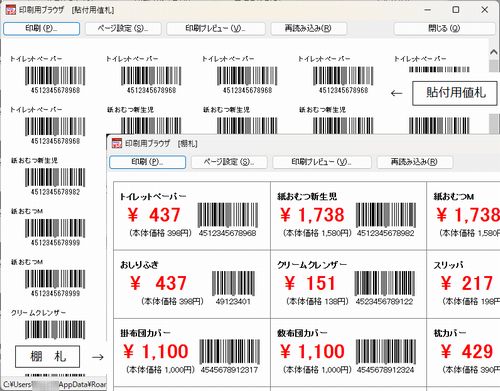Minimize the 貼付用値札 window
The height and width of the screenshot is (391, 500).
[x=428, y=10]
